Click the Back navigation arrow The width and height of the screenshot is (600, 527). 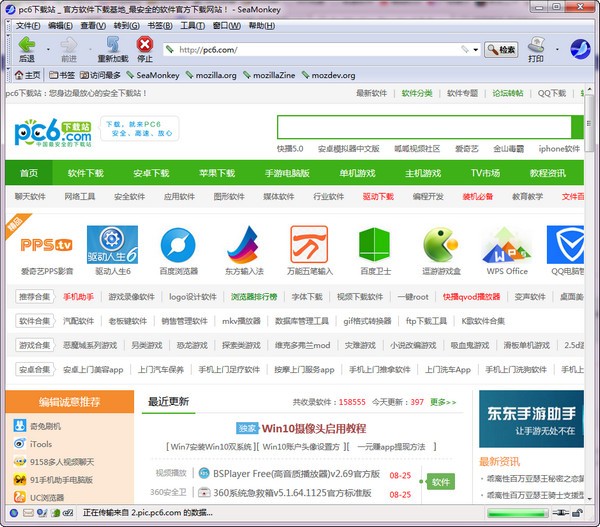(x=24, y=45)
